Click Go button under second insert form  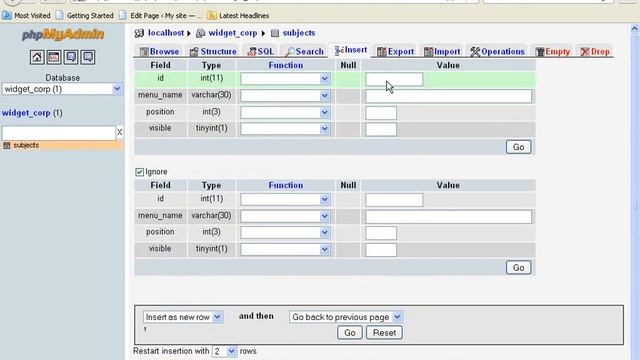pos(518,267)
